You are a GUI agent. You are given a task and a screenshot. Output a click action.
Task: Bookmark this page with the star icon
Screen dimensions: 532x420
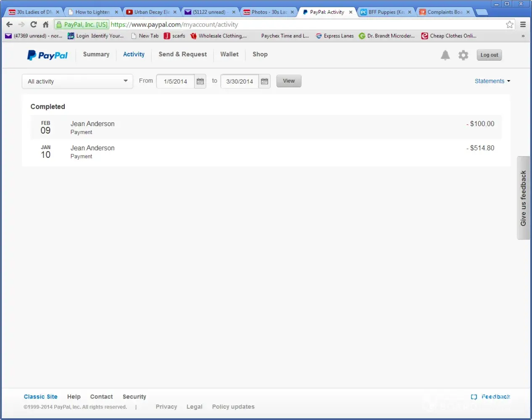[509, 24]
